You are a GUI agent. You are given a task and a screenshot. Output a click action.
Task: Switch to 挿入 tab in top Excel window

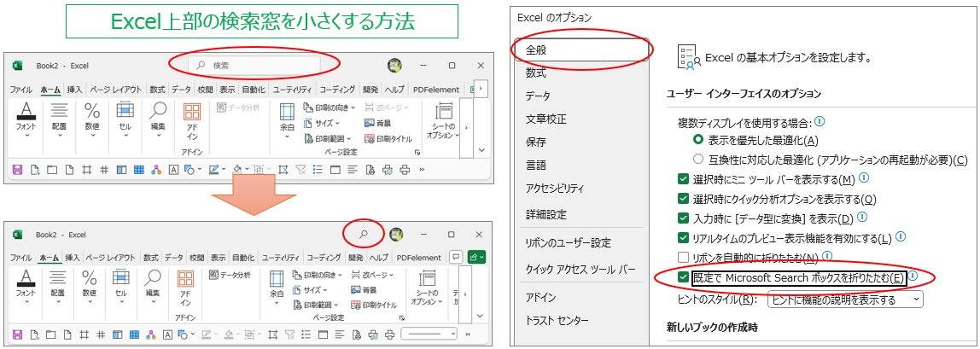coord(74,90)
